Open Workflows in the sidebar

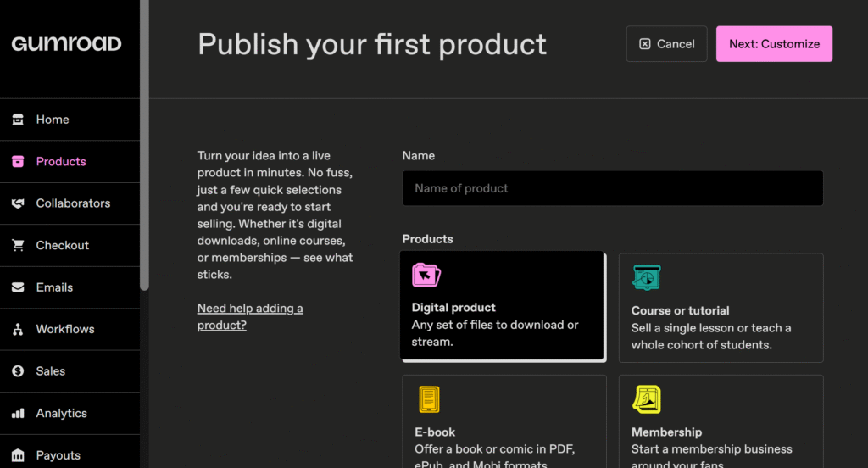point(70,329)
